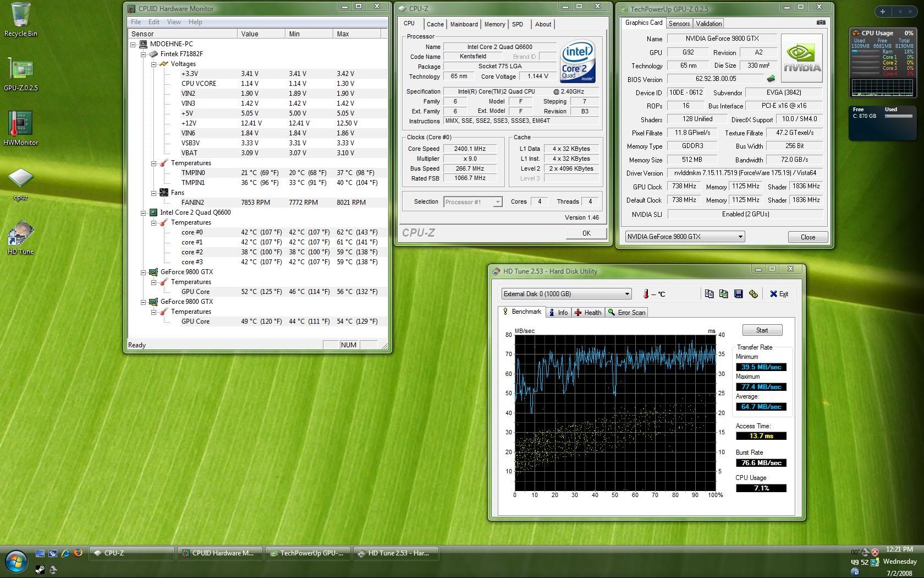Click the CPU Usage gadget icon
924x578 pixels.
855,33
